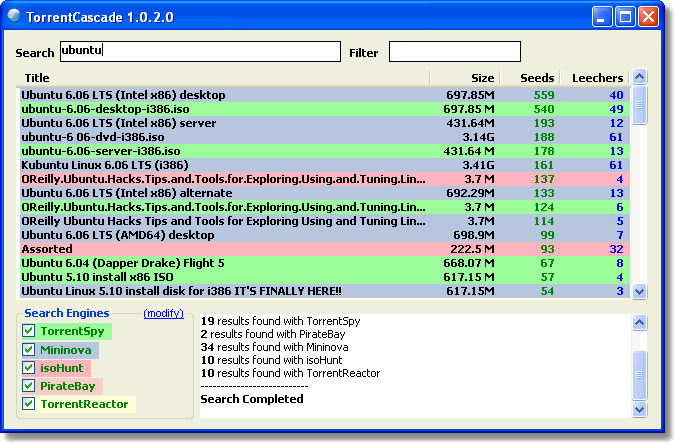Click the 3.41G size value
This screenshot has height=445, width=677.
[478, 165]
